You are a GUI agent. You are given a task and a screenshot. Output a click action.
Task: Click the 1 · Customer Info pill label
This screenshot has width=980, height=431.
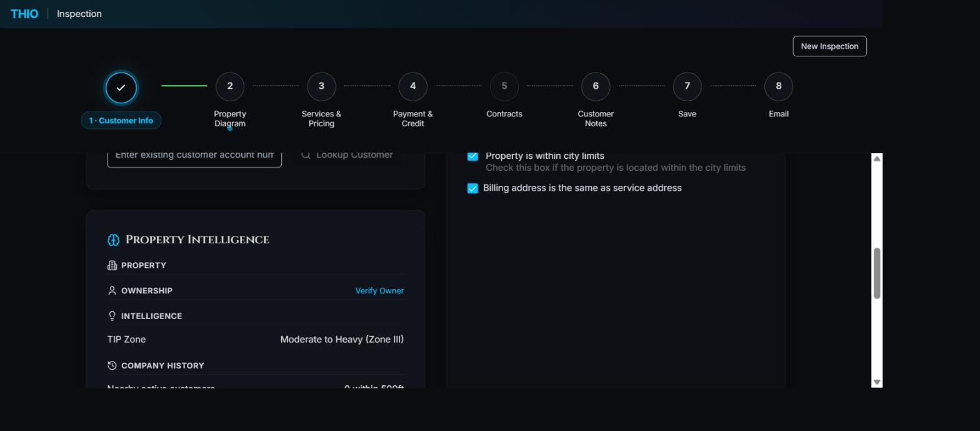tap(121, 121)
